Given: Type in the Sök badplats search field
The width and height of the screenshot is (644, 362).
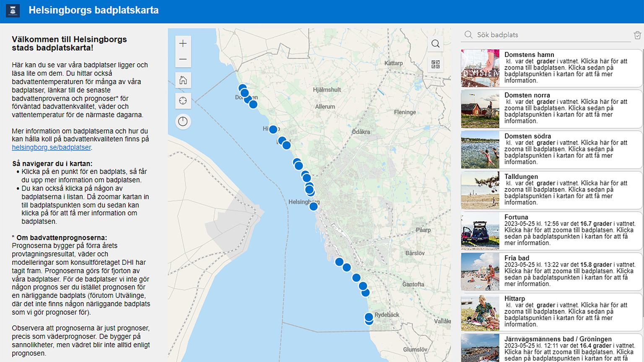Looking at the screenshot, I should (549, 35).
